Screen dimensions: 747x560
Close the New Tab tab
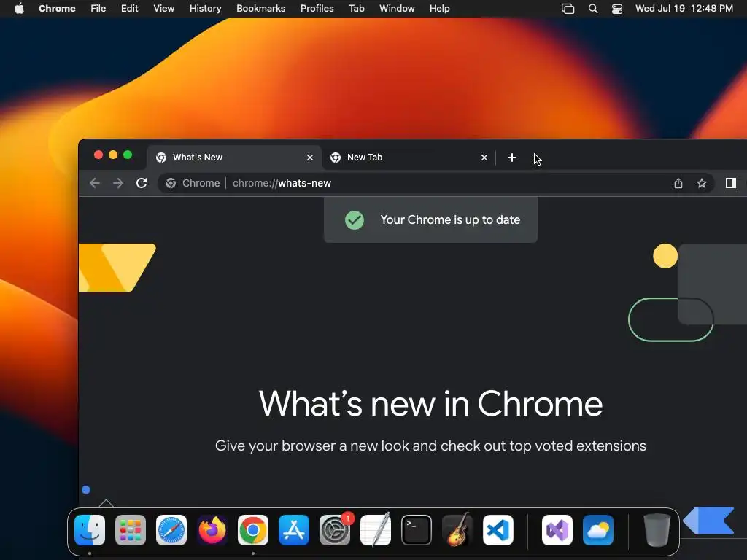pos(484,157)
